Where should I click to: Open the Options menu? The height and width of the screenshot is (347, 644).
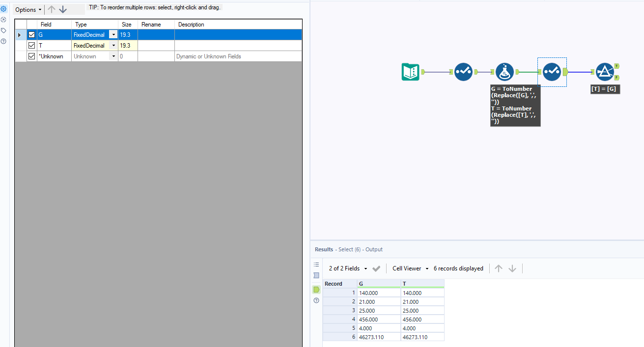click(28, 9)
